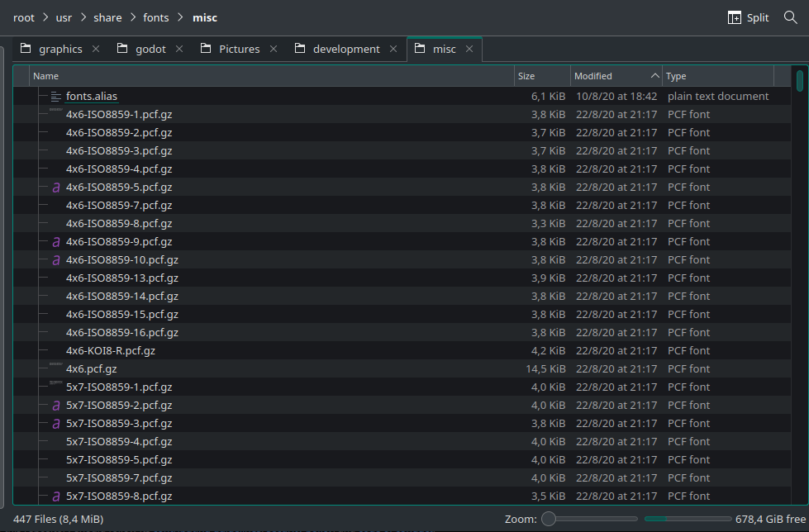Screen dimensions: 809x532
Task: Click the preview icon of 5x7-ISO8859-1.pcf.gz
Action: tap(55, 382)
